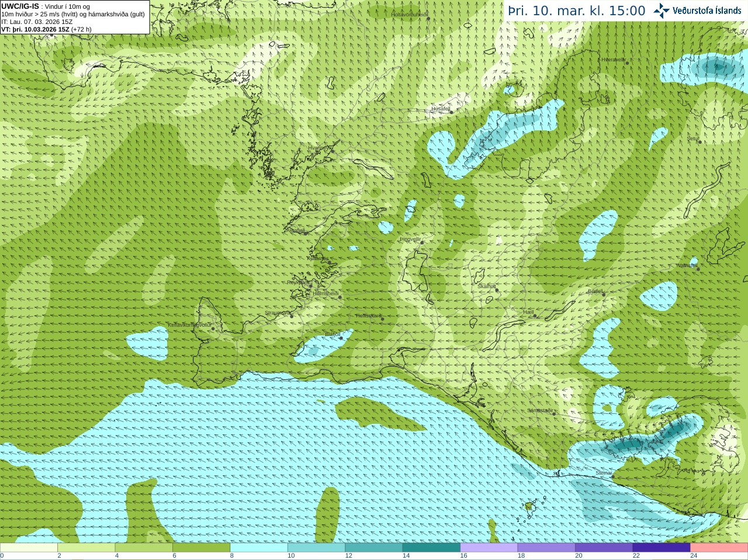Click the UWC/IG-IS model title
The height and width of the screenshot is (560, 748).
[x=20, y=6]
